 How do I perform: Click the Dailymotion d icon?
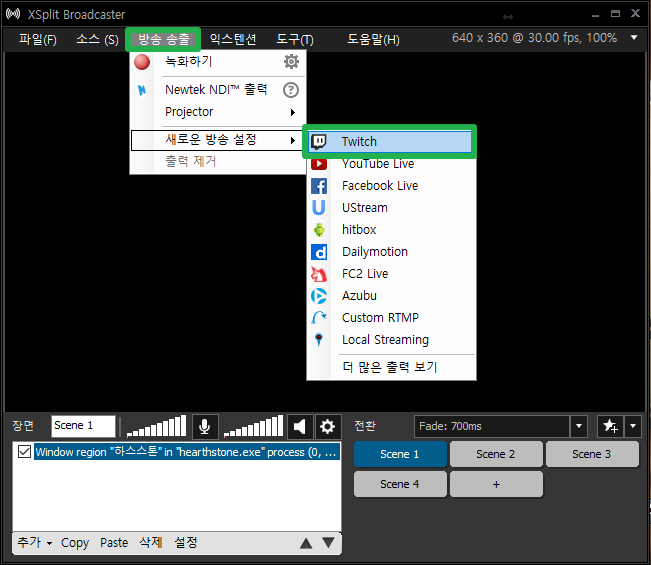[319, 252]
